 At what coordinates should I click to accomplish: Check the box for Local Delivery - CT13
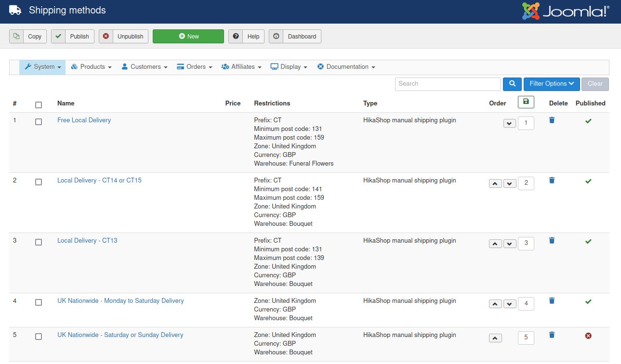(x=39, y=242)
